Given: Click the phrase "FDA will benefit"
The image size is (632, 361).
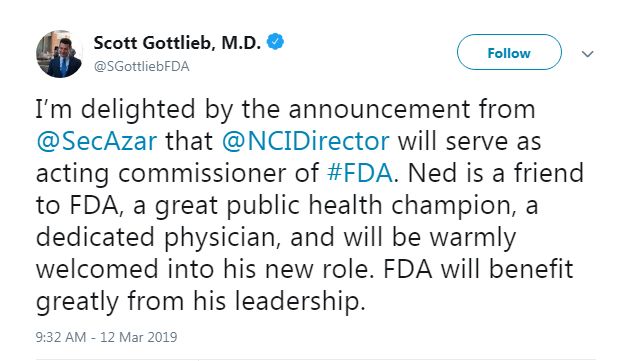Looking at the screenshot, I should coord(478,270).
